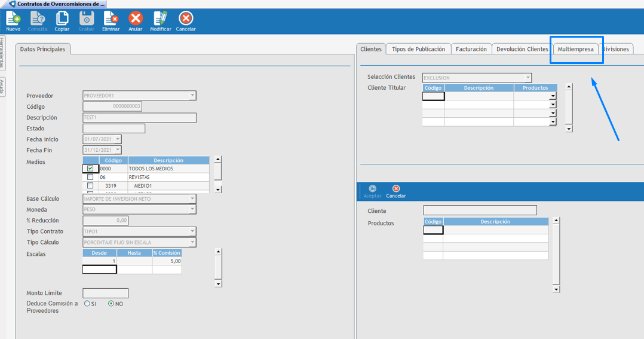Click the Monto Límite input field
644x339 pixels.
pos(105,293)
